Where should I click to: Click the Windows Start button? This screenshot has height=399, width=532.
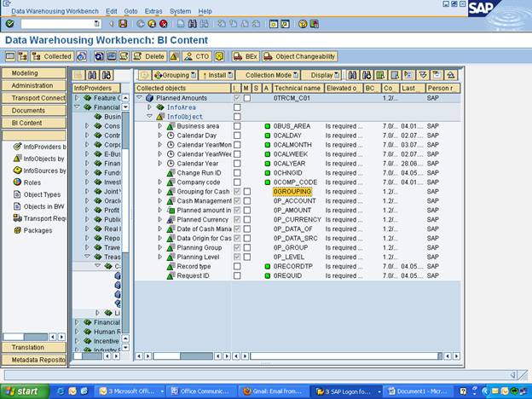[x=25, y=391]
